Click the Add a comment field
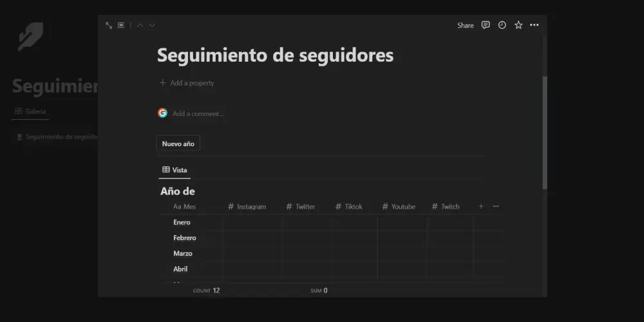Image resolution: width=644 pixels, height=322 pixels. [x=198, y=113]
